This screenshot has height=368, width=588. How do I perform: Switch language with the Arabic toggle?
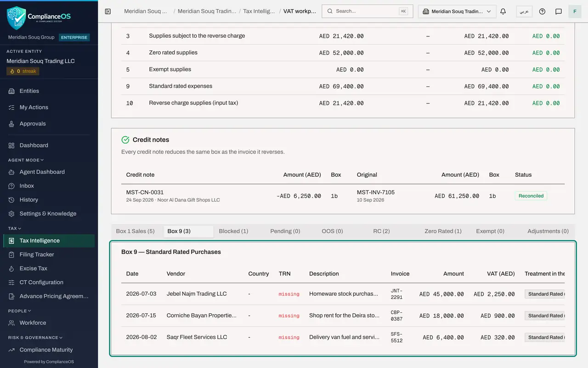point(524,11)
